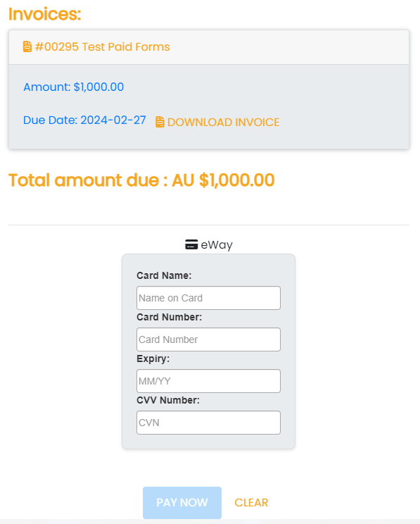Focus the MM/YY expiry field
The image size is (420, 524).
click(208, 381)
